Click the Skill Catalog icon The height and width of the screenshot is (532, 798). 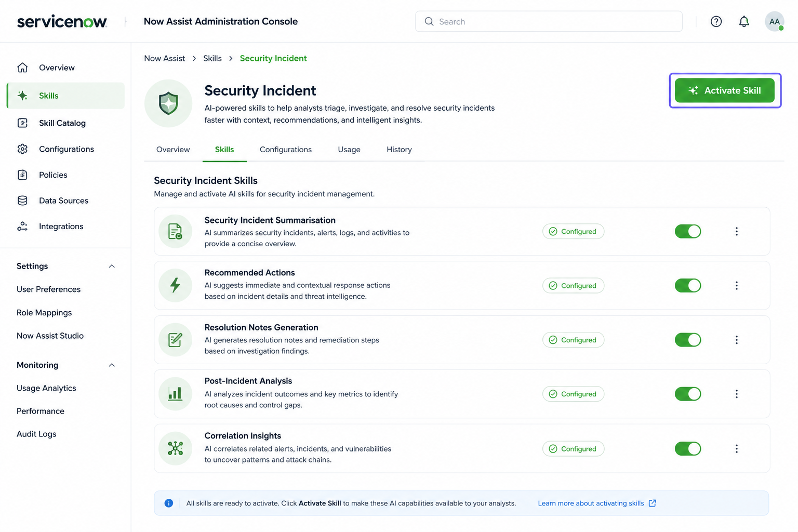22,123
